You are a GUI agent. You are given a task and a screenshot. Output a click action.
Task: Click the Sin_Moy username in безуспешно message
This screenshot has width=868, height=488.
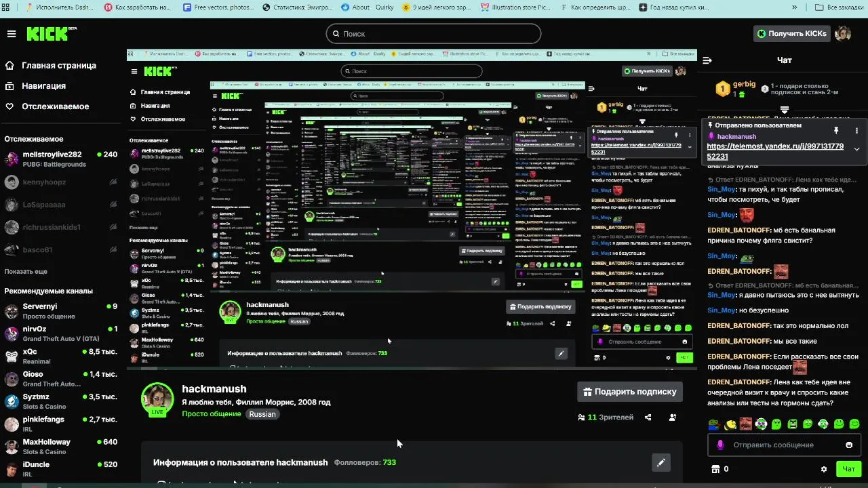coord(722,310)
